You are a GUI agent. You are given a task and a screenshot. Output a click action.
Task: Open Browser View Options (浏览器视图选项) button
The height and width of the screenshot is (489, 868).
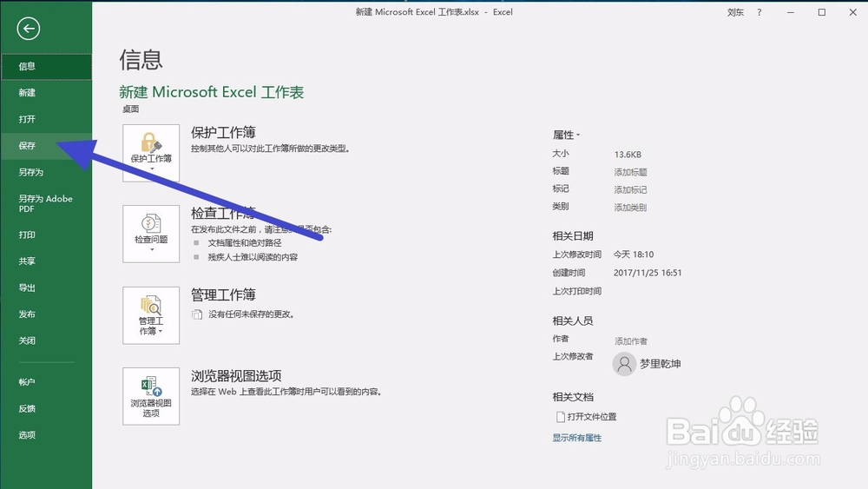(x=151, y=397)
